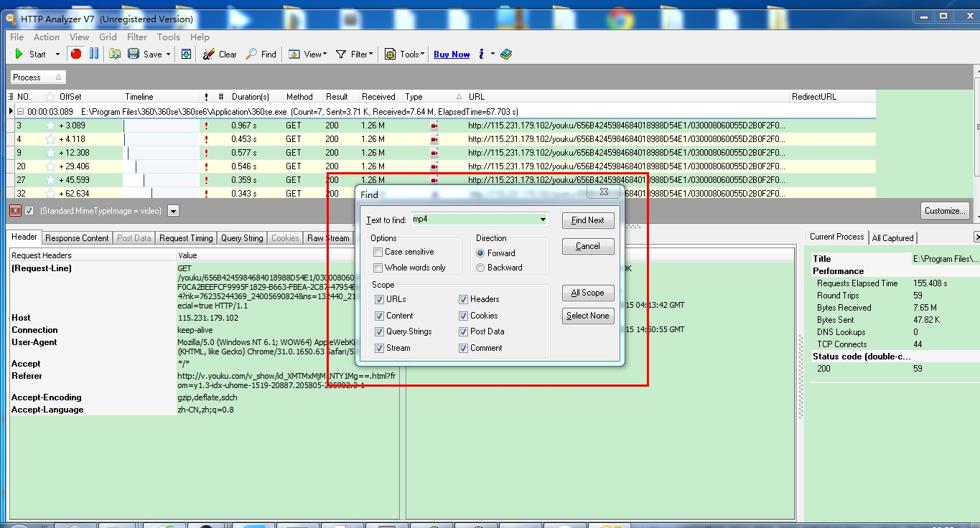Open a file with the folder icon

[115, 54]
